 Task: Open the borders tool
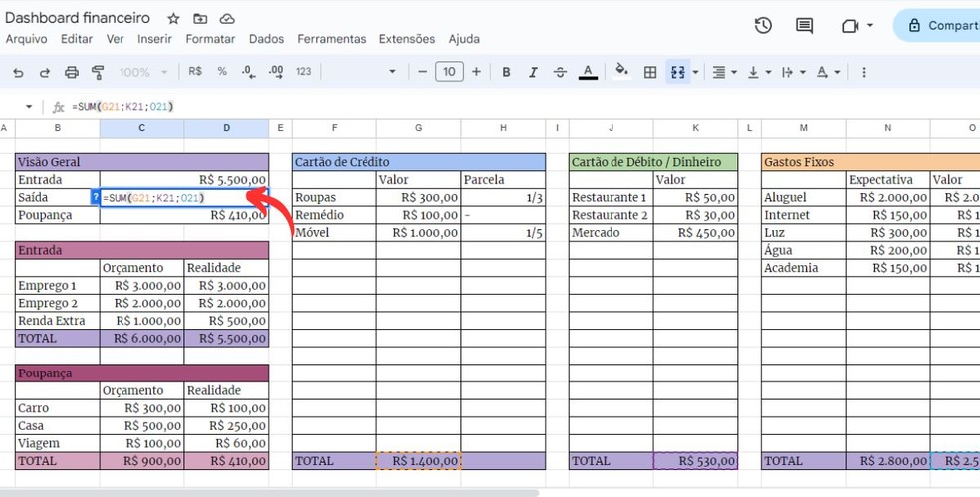(650, 72)
